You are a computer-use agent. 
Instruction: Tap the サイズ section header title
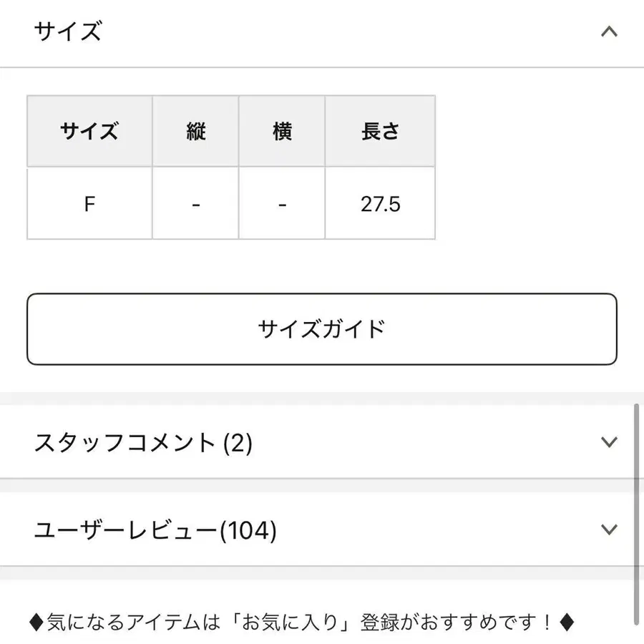(68, 31)
